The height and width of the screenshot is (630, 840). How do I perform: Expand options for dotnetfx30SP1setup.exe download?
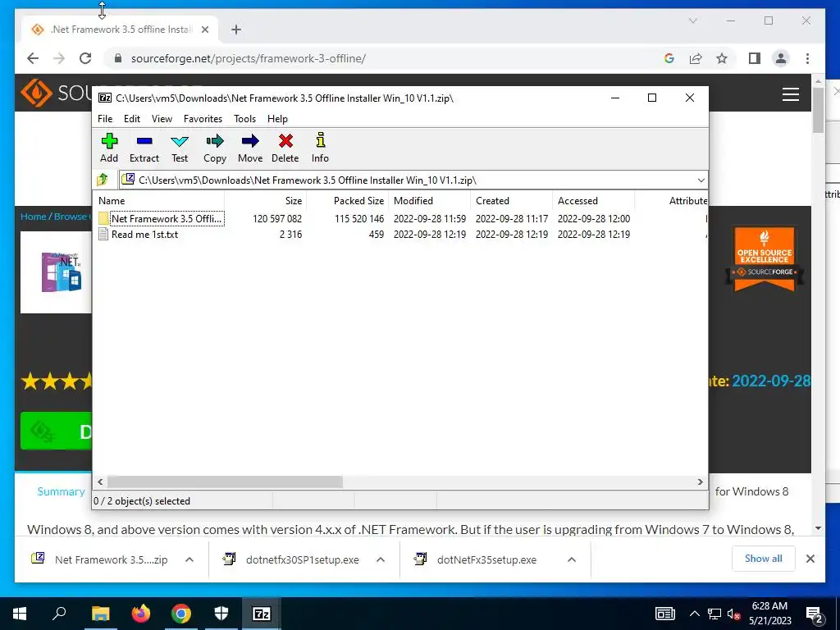(381, 559)
